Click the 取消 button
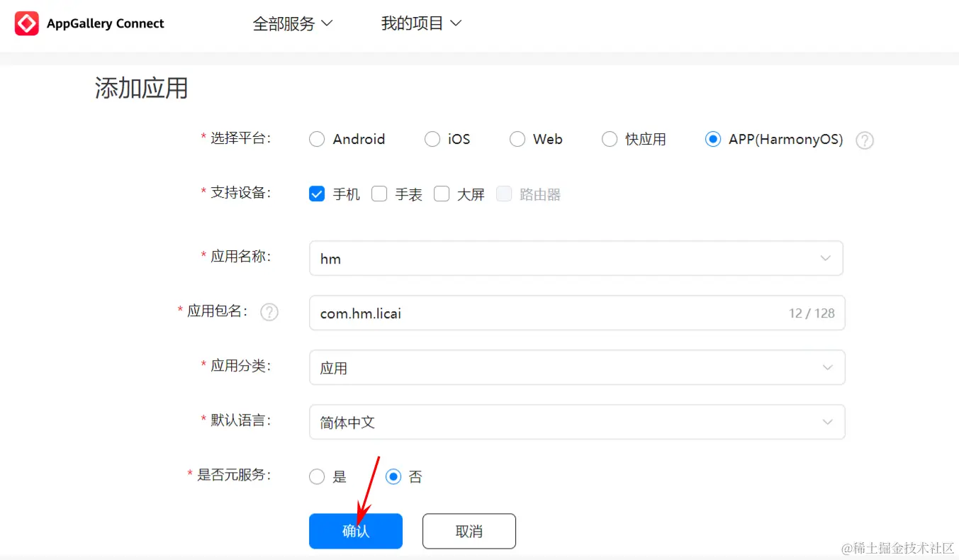The width and height of the screenshot is (959, 560). (x=469, y=531)
